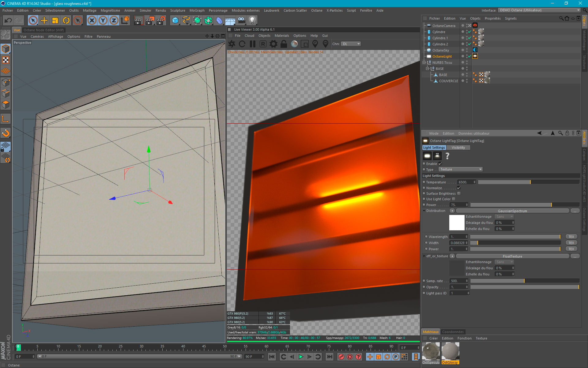588x368 pixels.
Task: Click the render region R icon
Action: click(263, 44)
